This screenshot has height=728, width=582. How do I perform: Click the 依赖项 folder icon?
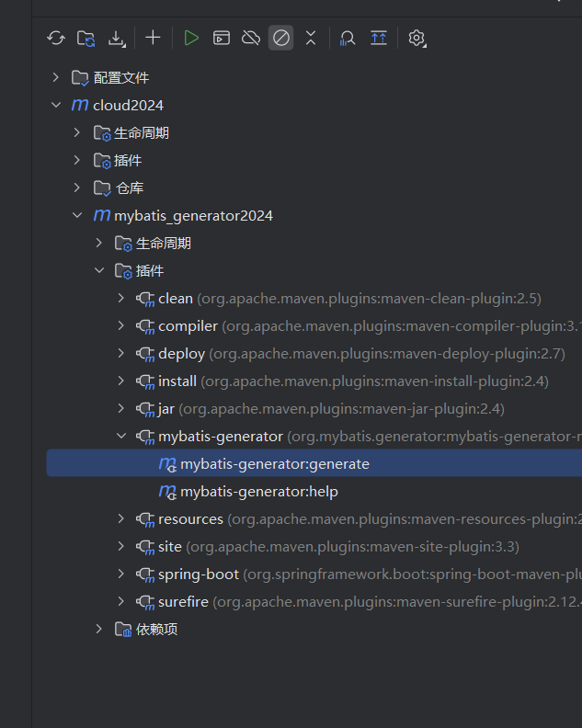[x=123, y=630]
